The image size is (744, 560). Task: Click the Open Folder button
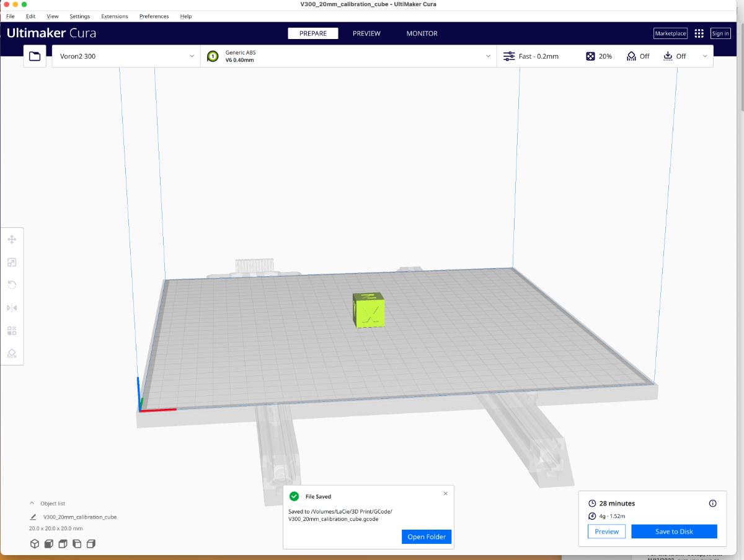(x=427, y=537)
